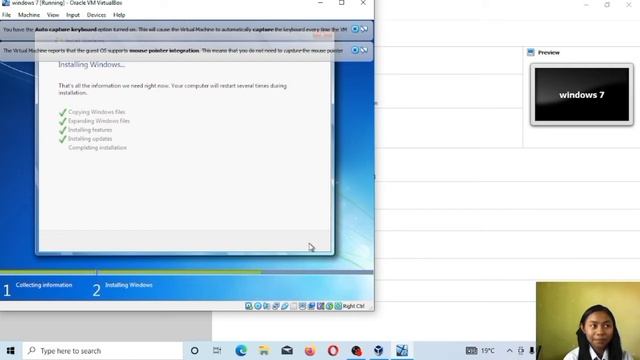Show hidden system tray icons
The width and height of the screenshot is (640, 360).
click(509, 351)
